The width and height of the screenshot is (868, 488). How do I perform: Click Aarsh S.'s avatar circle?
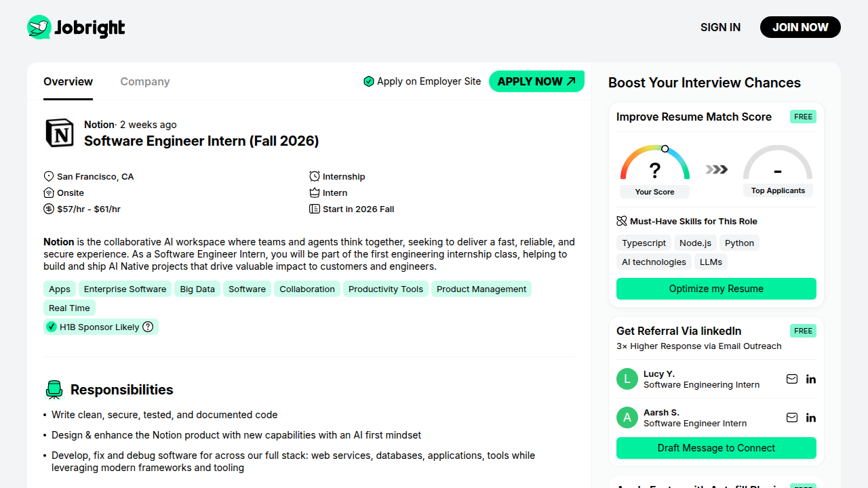point(627,418)
